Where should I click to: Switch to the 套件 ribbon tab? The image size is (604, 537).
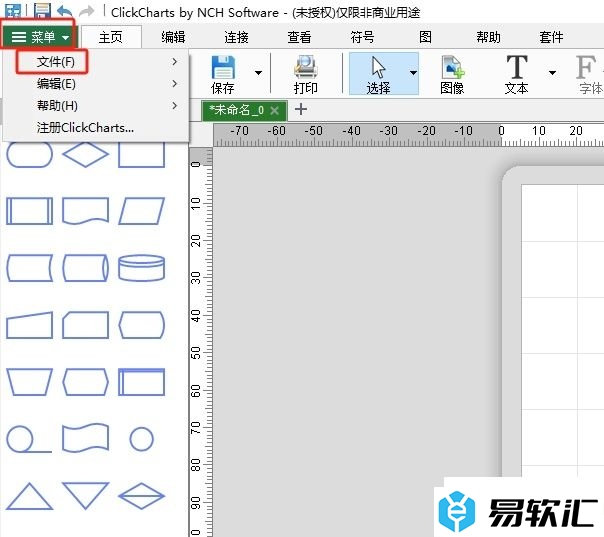coord(551,37)
